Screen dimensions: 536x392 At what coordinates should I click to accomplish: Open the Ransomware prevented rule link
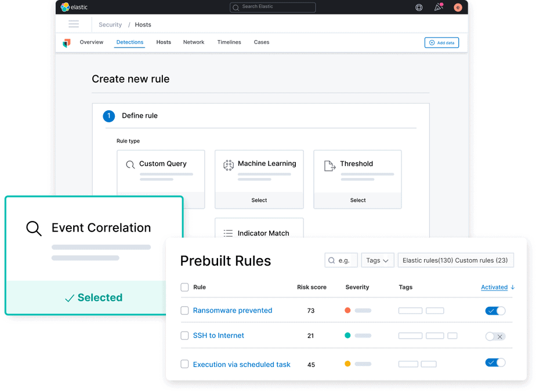[x=232, y=311]
